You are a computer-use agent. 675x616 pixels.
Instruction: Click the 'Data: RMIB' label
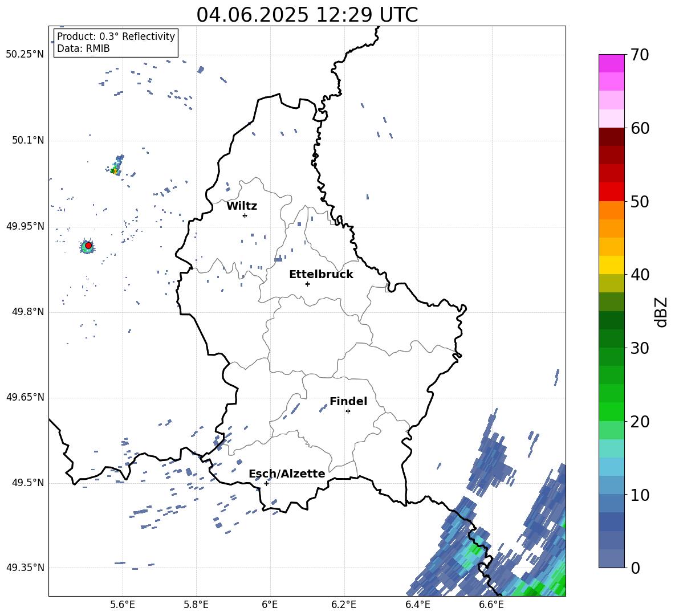tap(83, 48)
